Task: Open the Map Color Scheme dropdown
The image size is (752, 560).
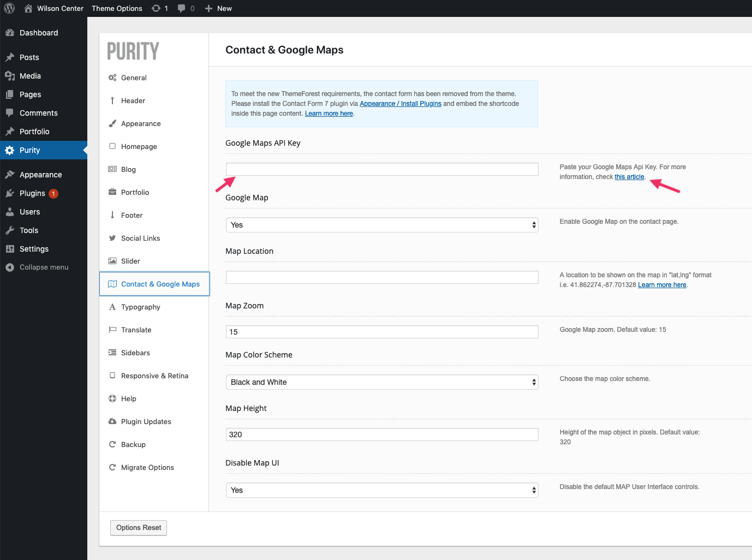Action: tap(382, 382)
